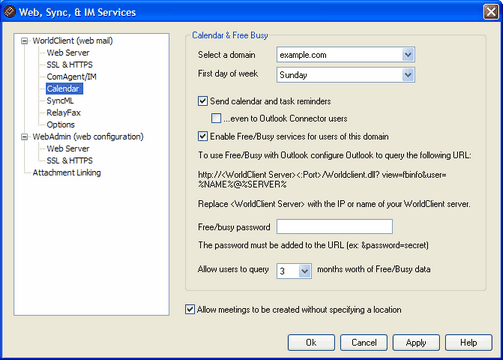Select Web Server under WebAdmin
The width and height of the screenshot is (503, 360).
pos(68,149)
